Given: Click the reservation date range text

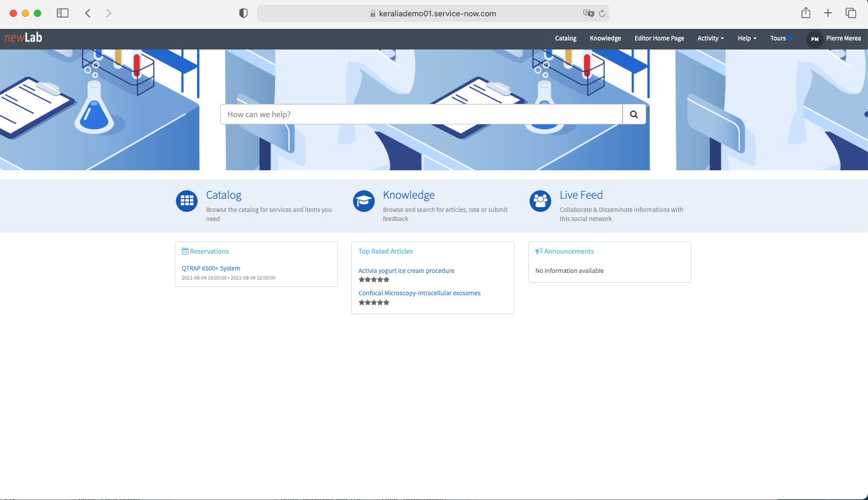Looking at the screenshot, I should (x=228, y=278).
